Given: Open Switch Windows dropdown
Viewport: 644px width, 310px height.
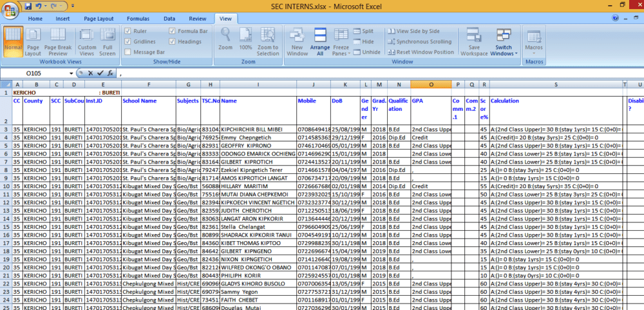Looking at the screenshot, I should click(504, 41).
